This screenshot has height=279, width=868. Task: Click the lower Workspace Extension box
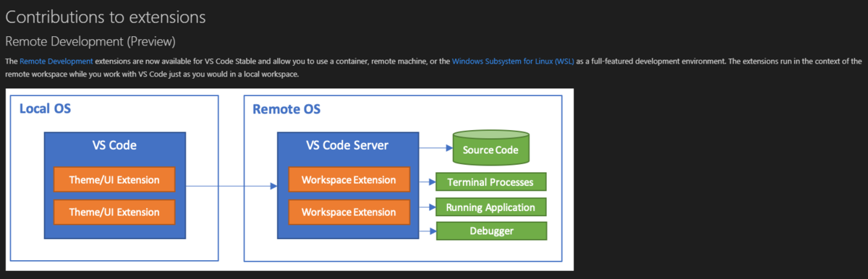pyautogui.click(x=349, y=212)
